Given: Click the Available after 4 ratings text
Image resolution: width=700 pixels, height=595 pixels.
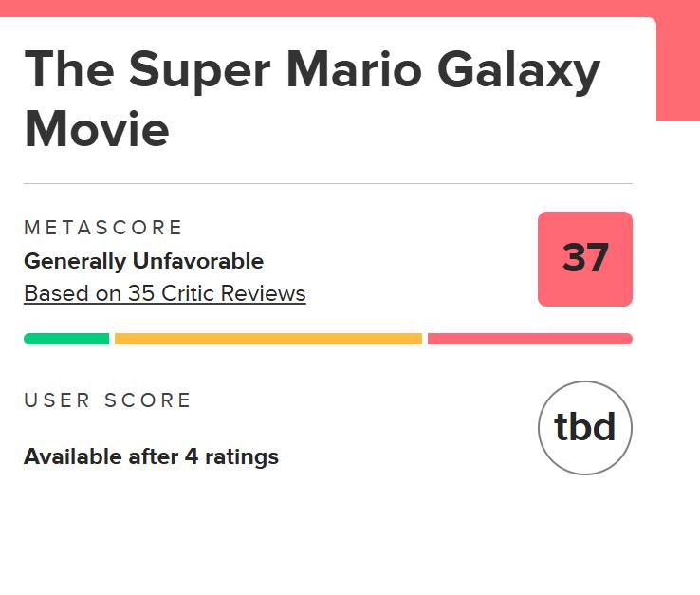Looking at the screenshot, I should click(x=151, y=456).
